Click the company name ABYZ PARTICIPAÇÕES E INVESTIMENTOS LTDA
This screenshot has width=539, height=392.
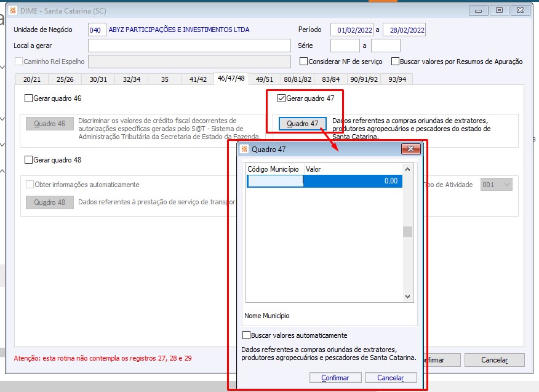pyautogui.click(x=179, y=30)
